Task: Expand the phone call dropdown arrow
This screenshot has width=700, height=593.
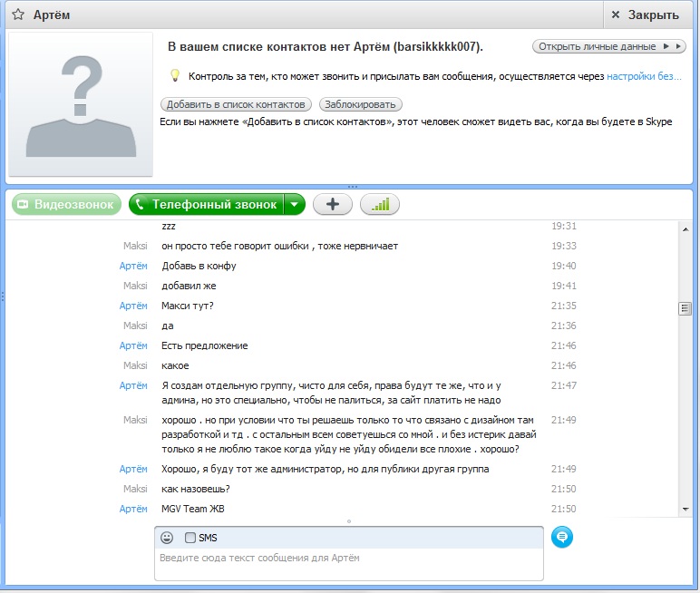Action: click(295, 205)
